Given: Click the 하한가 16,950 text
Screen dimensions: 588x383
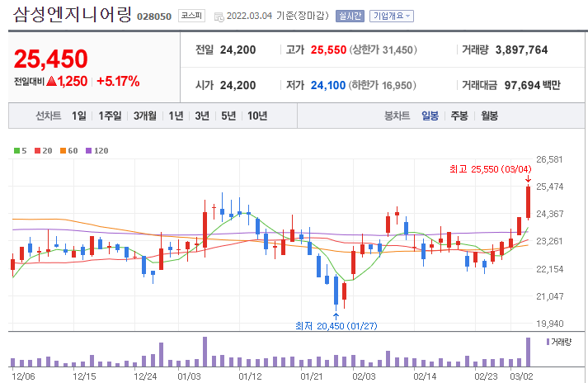Looking at the screenshot, I should [x=383, y=85].
